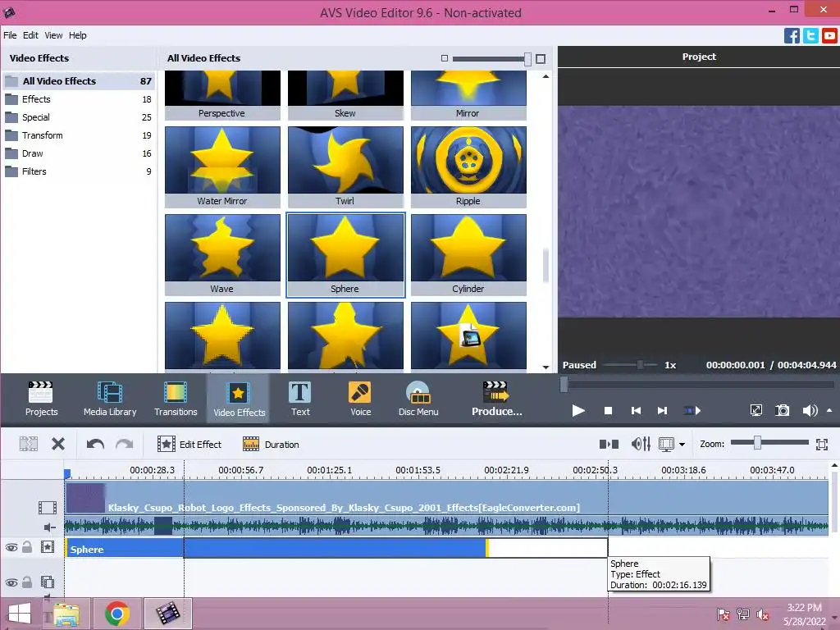
Task: Select the Draw folder category
Action: click(x=78, y=153)
